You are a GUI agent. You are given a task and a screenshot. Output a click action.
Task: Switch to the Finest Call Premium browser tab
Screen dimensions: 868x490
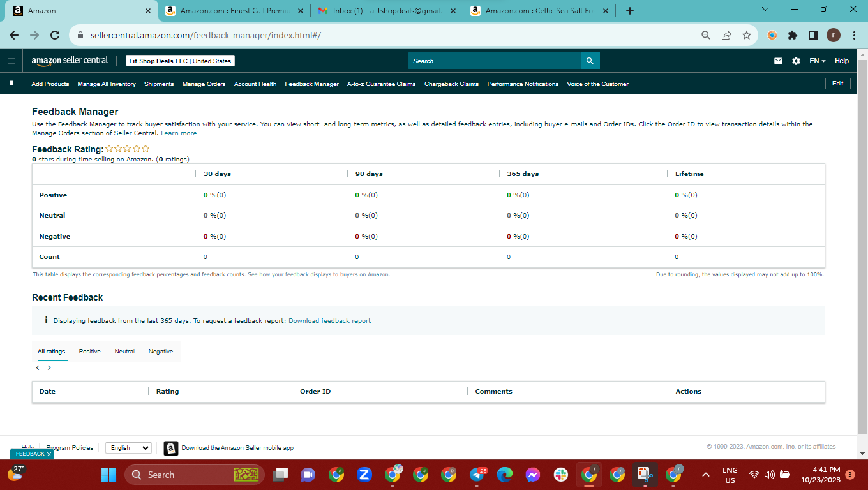click(x=235, y=11)
